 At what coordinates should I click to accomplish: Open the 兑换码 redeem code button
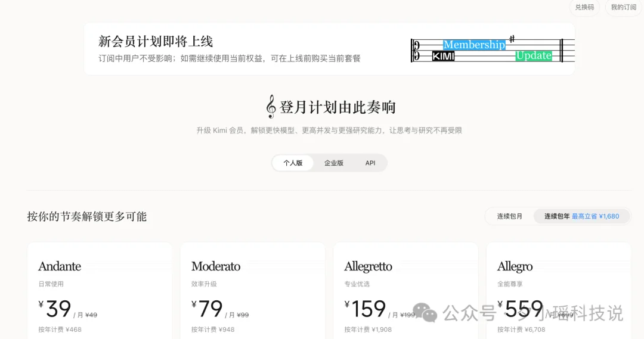point(584,7)
